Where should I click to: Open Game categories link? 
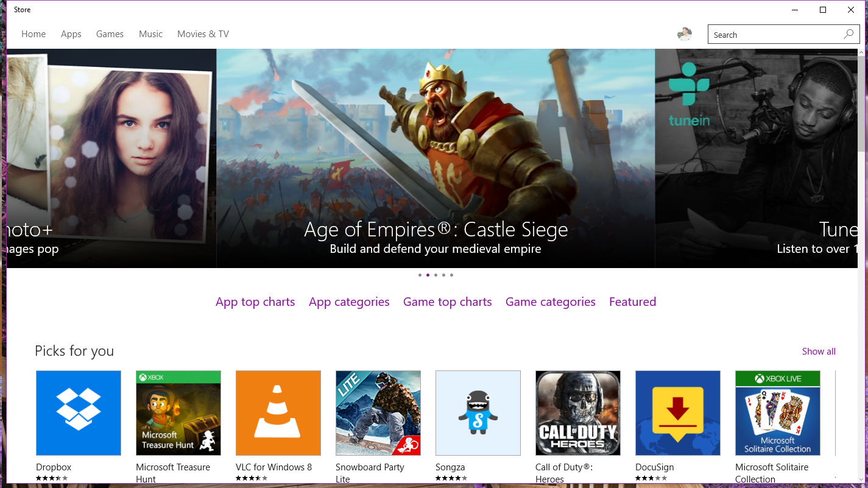pos(551,302)
